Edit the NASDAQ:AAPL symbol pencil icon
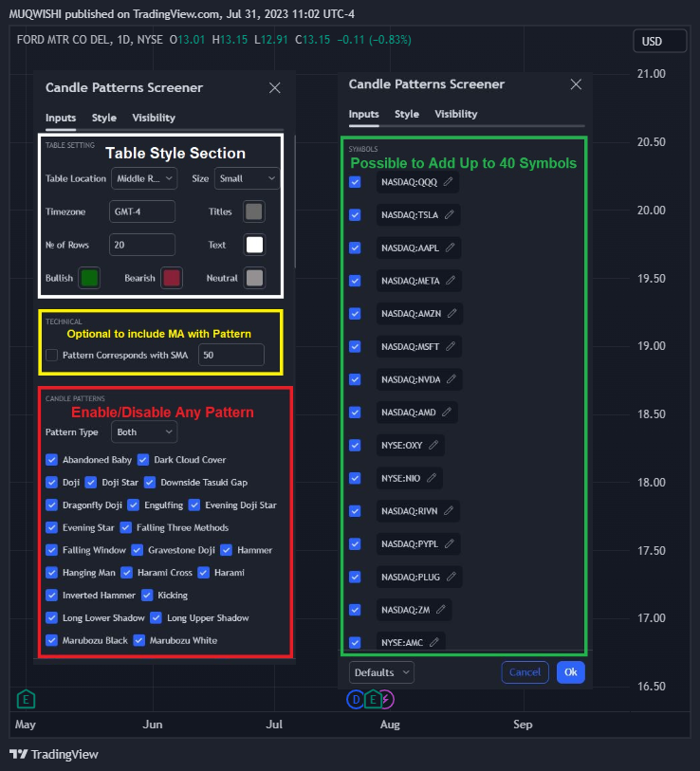 [451, 248]
